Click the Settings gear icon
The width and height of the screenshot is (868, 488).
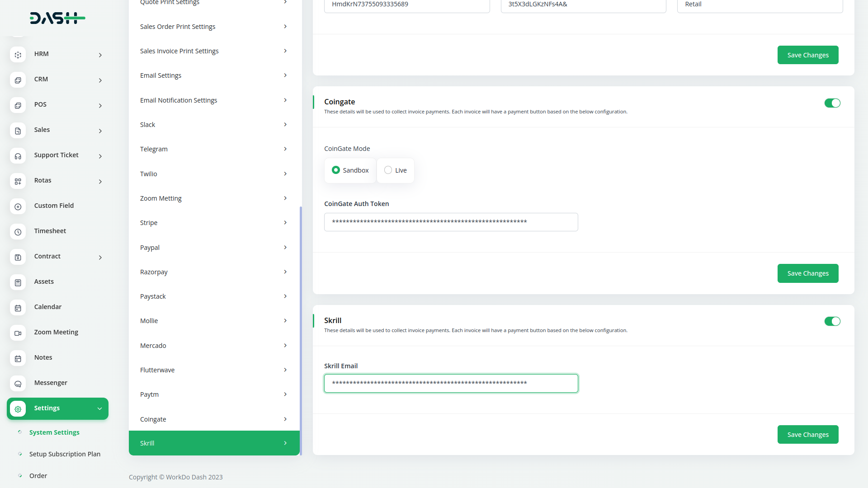click(18, 409)
